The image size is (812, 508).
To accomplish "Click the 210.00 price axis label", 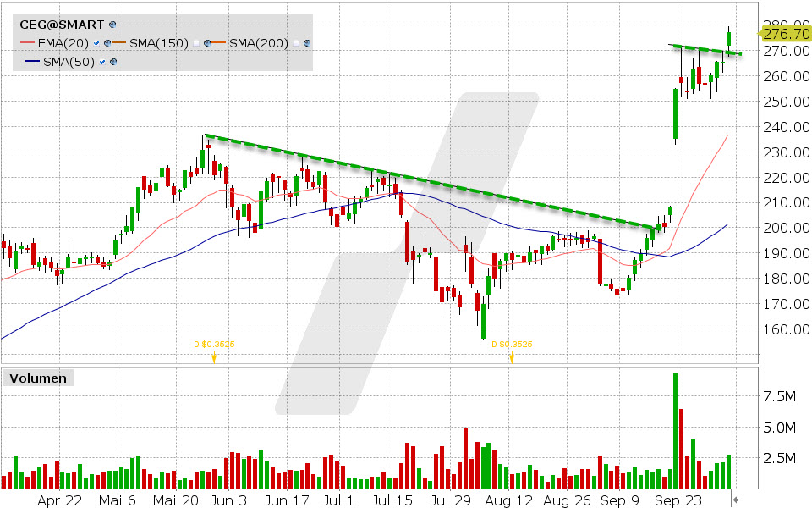I will (x=787, y=202).
